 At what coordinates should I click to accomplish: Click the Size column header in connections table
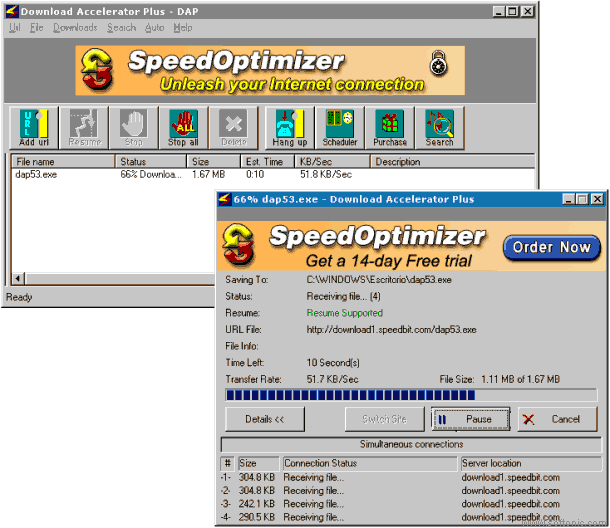pos(259,463)
